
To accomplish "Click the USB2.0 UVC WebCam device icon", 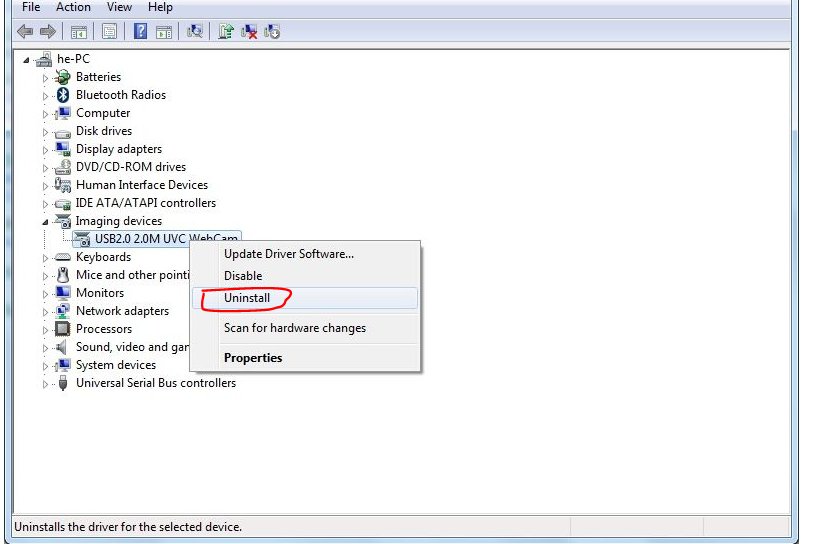I will [82, 240].
